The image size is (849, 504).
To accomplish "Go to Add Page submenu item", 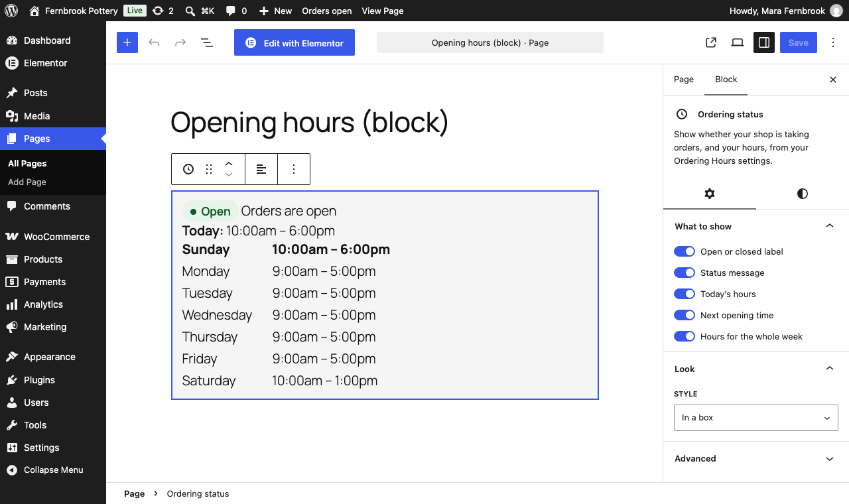I will coord(27,182).
